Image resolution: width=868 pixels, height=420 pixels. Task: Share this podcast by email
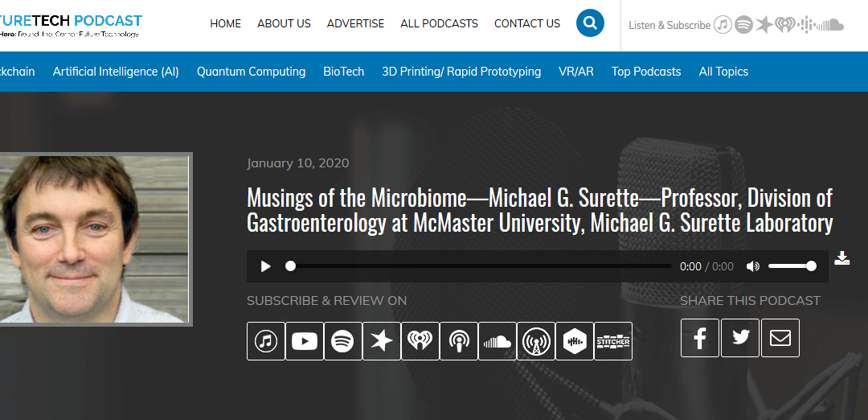coord(780,337)
